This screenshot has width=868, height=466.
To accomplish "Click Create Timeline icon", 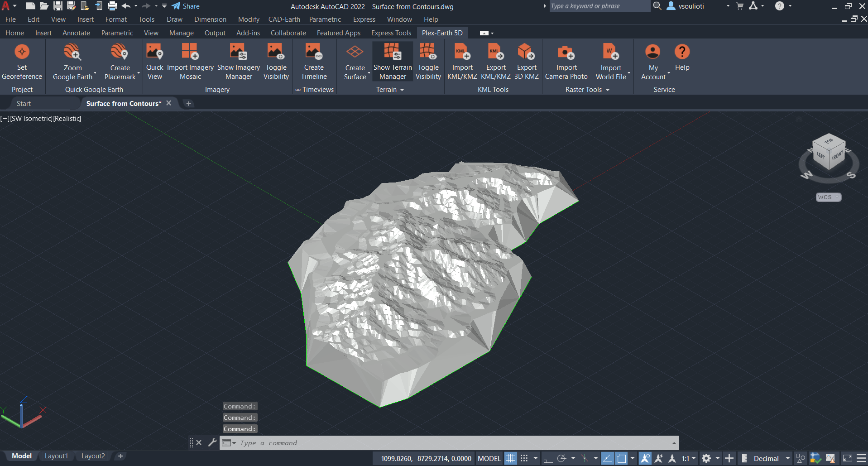I will coord(314,52).
